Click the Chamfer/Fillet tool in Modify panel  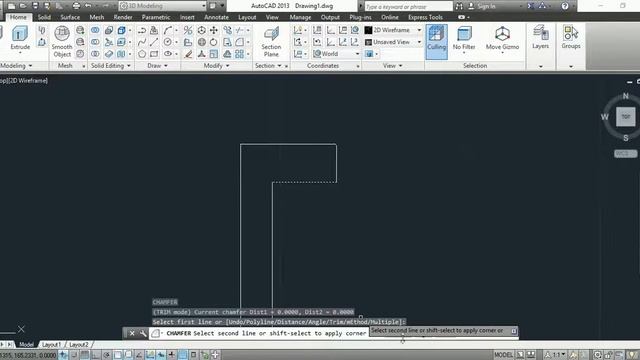240,42
